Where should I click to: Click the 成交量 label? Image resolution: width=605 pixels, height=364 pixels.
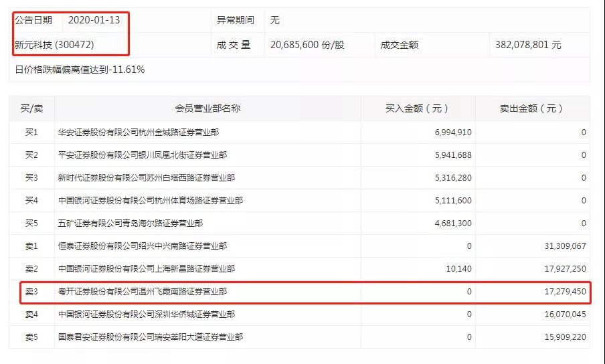click(234, 45)
